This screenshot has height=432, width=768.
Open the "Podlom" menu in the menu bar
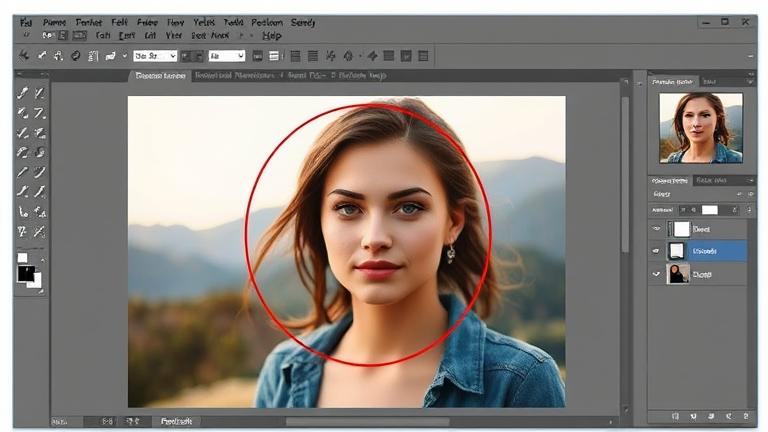coord(267,23)
